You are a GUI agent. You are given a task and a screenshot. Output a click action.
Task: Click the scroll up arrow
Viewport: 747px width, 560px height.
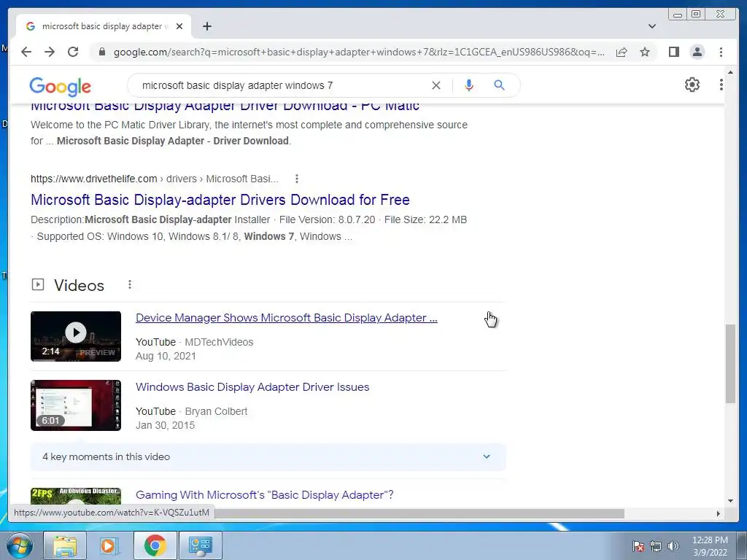pyautogui.click(x=730, y=72)
